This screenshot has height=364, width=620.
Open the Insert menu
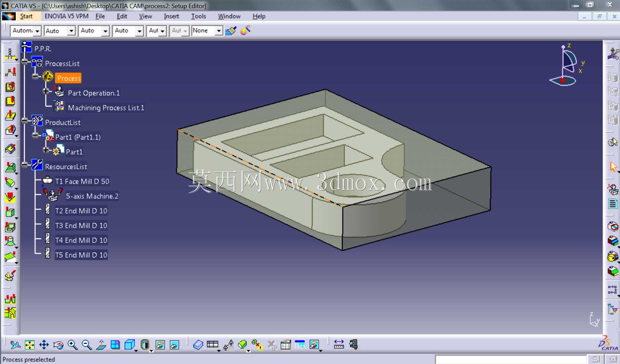coord(171,16)
